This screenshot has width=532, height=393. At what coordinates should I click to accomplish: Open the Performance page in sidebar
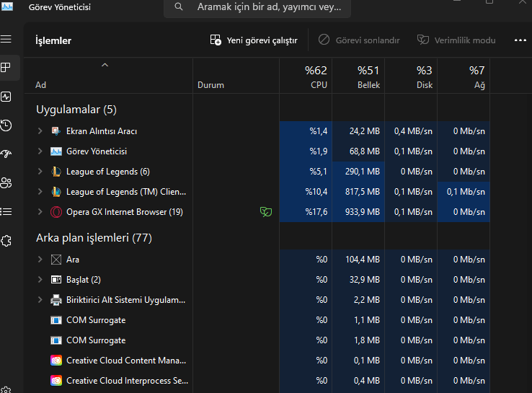(x=6, y=97)
